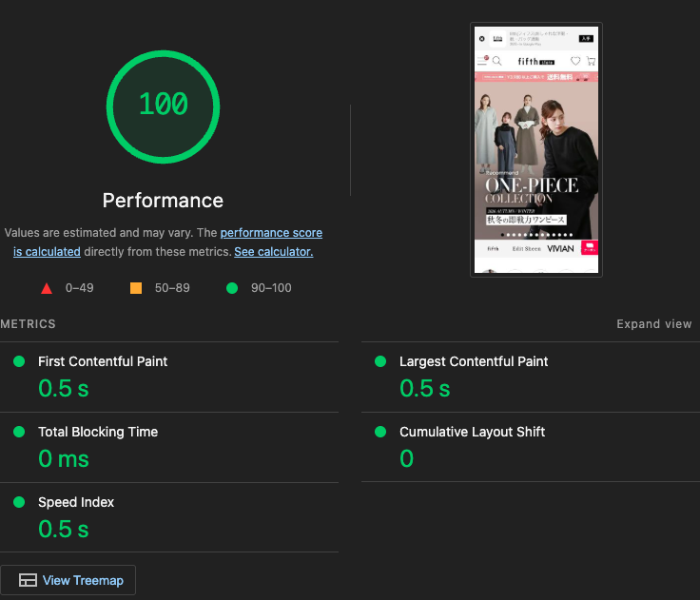Click the METRICS section header
This screenshot has width=700, height=600.
[29, 324]
